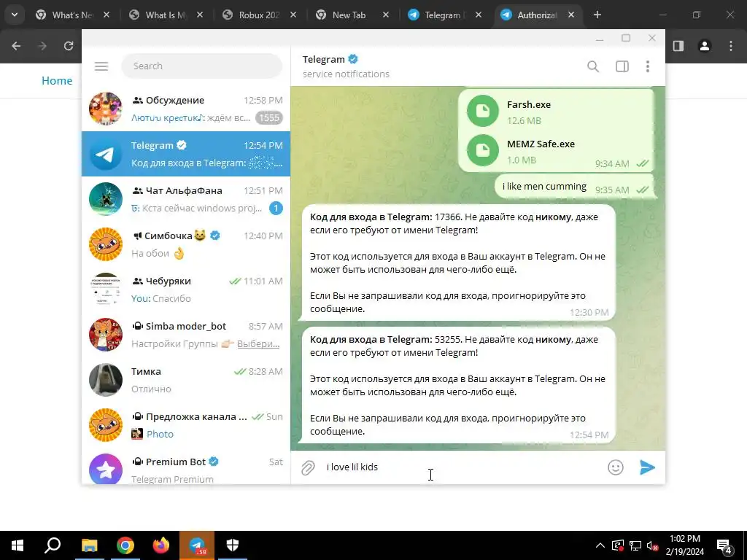This screenshot has height=560, width=747.
Task: Expand the Chrome tab search dropdown
Action: (15, 15)
